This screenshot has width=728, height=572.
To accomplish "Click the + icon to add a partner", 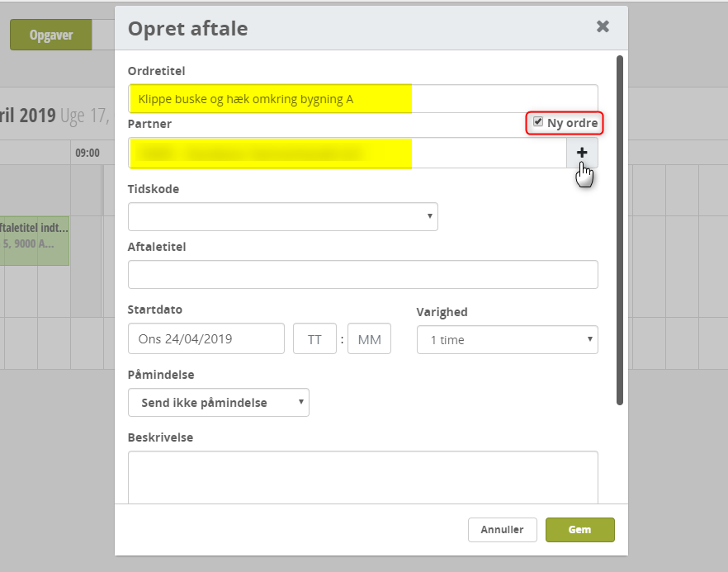I will (x=582, y=153).
